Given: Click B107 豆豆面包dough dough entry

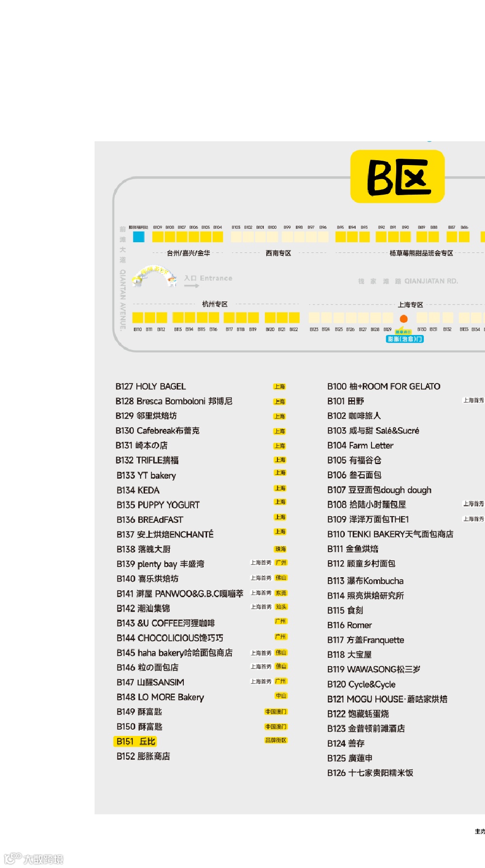Looking at the screenshot, I should pos(379,490).
